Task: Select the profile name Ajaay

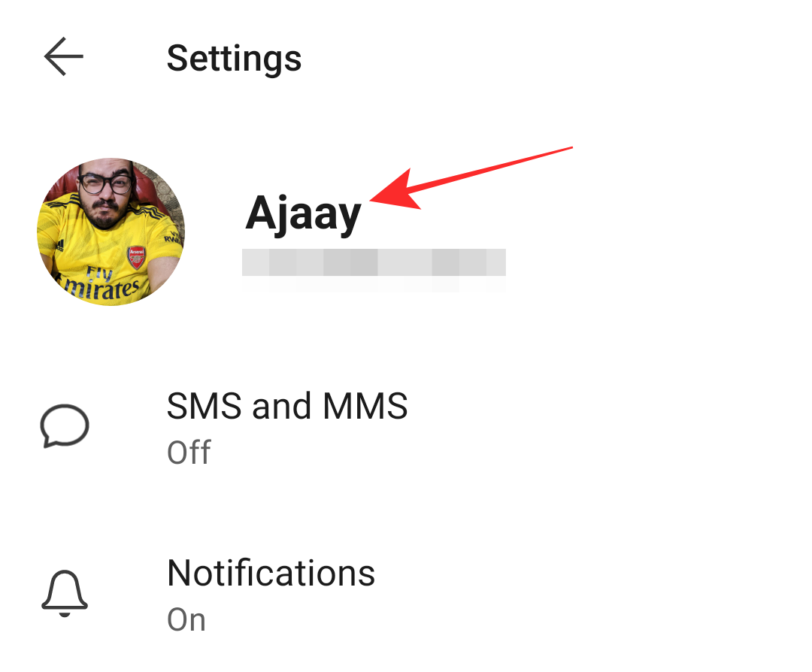Action: click(303, 213)
